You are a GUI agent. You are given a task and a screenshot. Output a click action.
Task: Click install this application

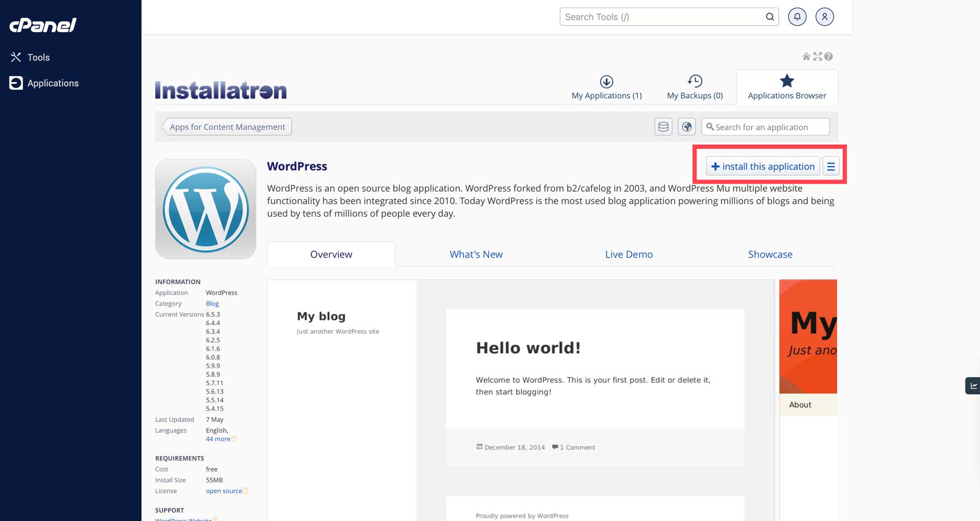pos(762,166)
